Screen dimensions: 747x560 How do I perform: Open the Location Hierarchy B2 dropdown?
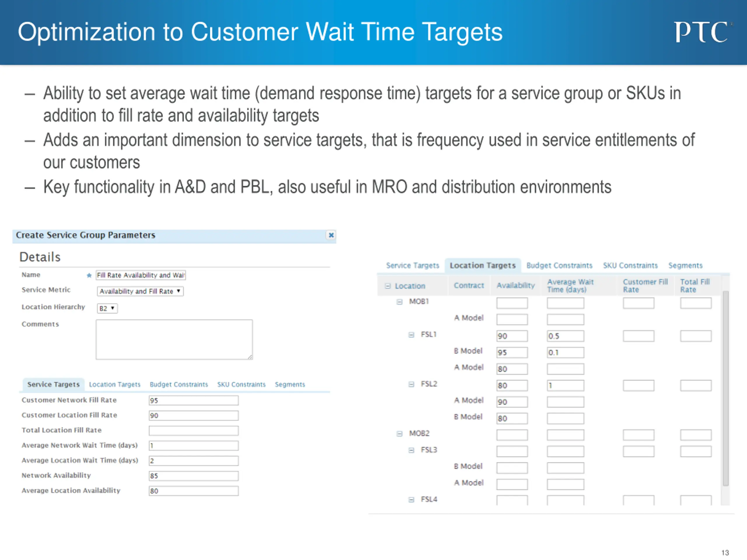(x=107, y=308)
